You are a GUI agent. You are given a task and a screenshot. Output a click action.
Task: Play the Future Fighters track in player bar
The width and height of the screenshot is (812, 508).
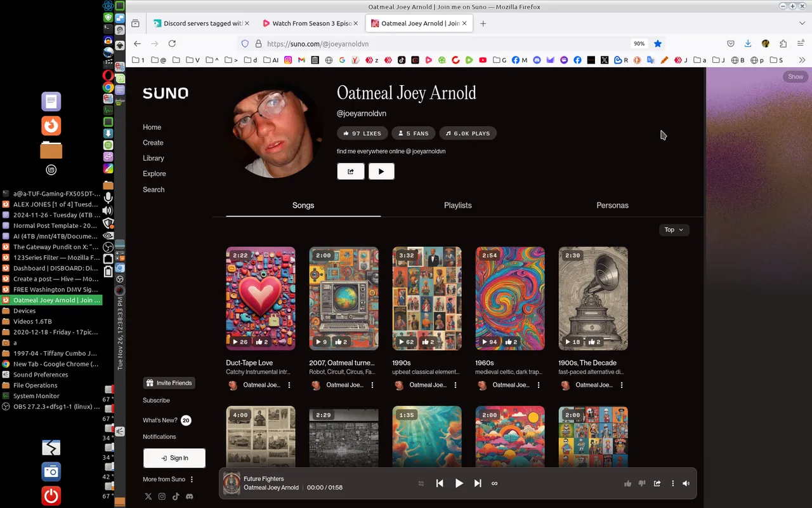tap(459, 483)
